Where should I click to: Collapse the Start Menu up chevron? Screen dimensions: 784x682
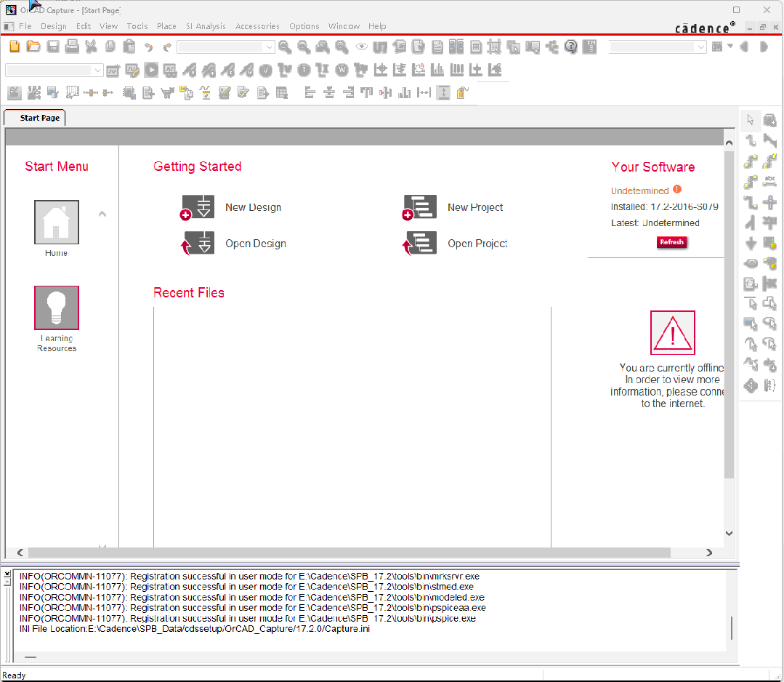tap(102, 214)
